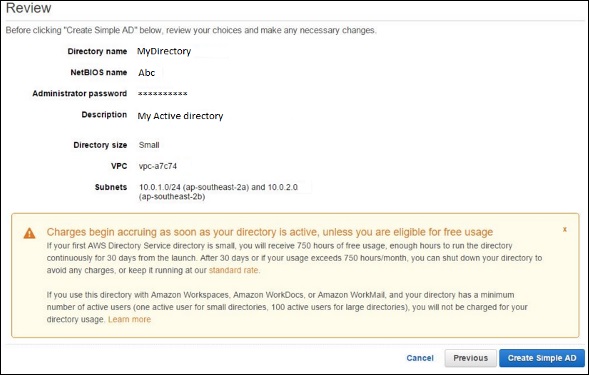Go back with the Previous button
Image resolution: width=589 pixels, height=375 pixels.
[470, 358]
